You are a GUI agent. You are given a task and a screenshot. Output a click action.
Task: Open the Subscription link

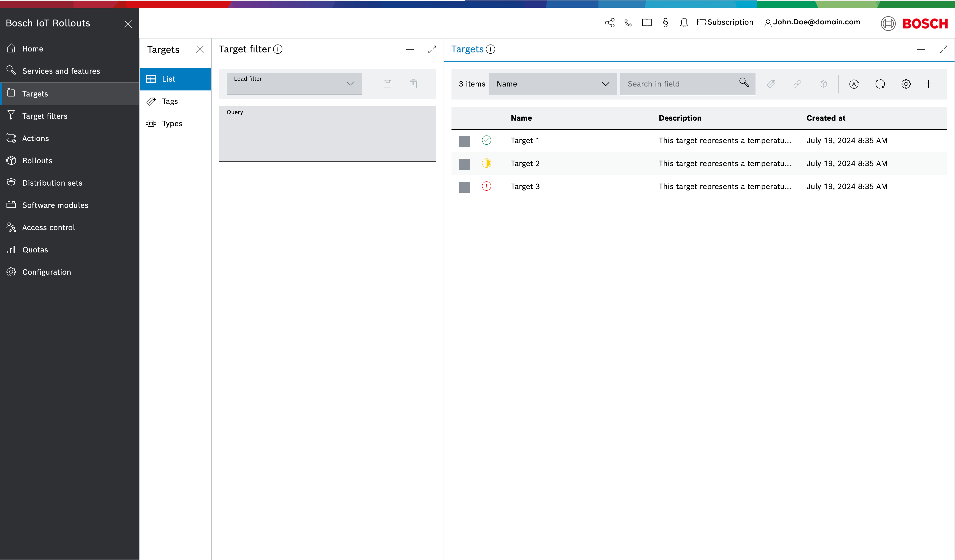[725, 22]
